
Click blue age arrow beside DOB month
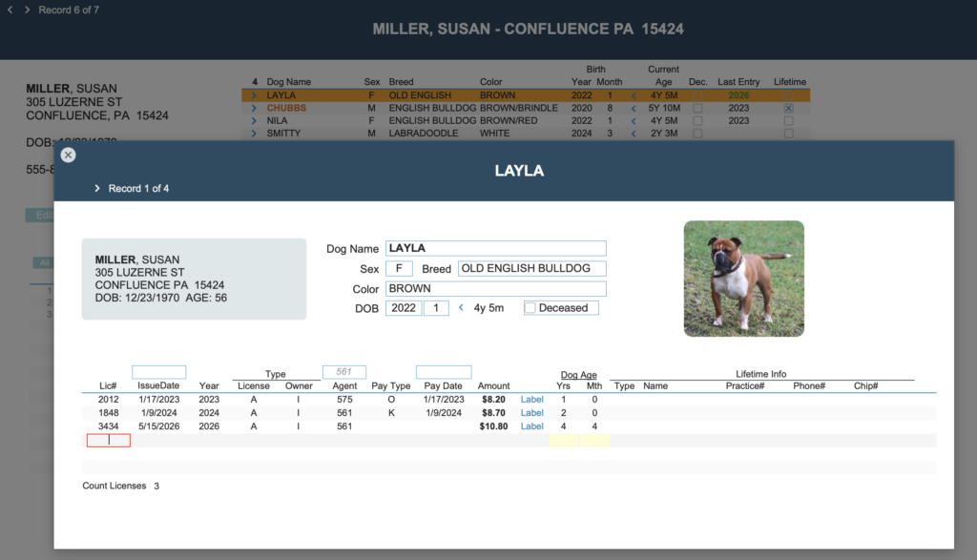pos(461,308)
